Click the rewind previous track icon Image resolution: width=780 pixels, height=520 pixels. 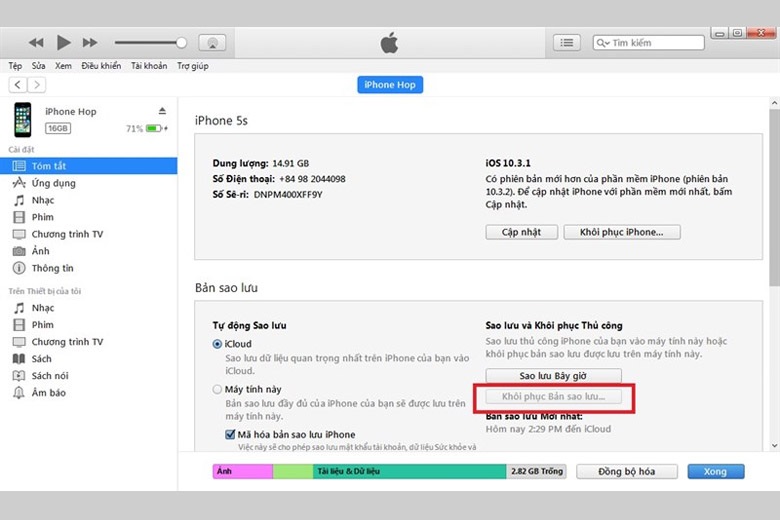pos(36,42)
